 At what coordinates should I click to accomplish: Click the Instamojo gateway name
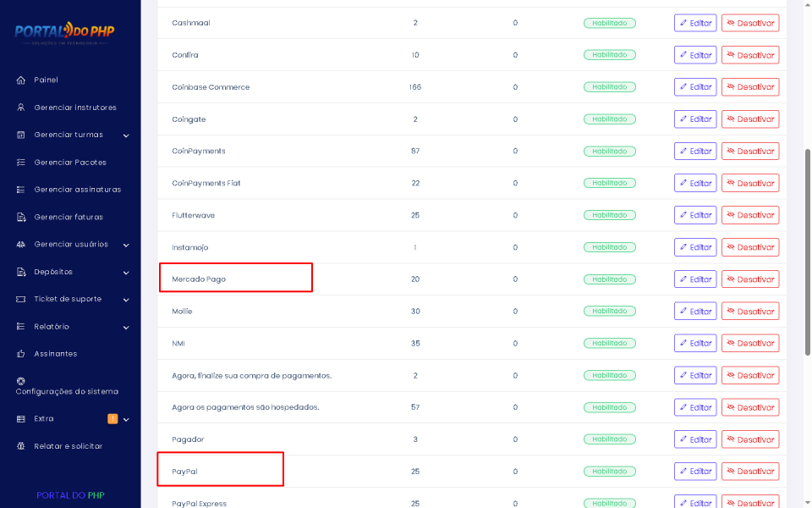(x=190, y=247)
